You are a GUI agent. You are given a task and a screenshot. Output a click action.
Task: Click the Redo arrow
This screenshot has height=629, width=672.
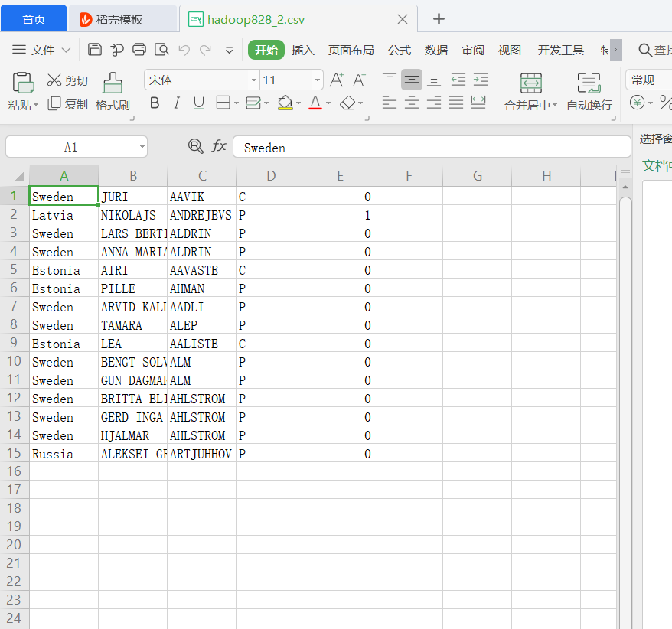(206, 51)
